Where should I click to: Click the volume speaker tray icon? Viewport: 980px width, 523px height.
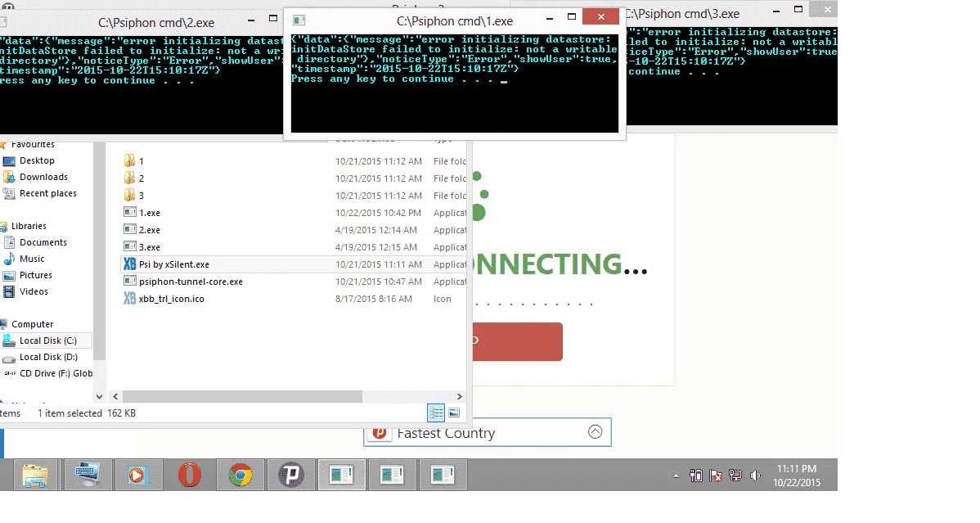(x=755, y=476)
